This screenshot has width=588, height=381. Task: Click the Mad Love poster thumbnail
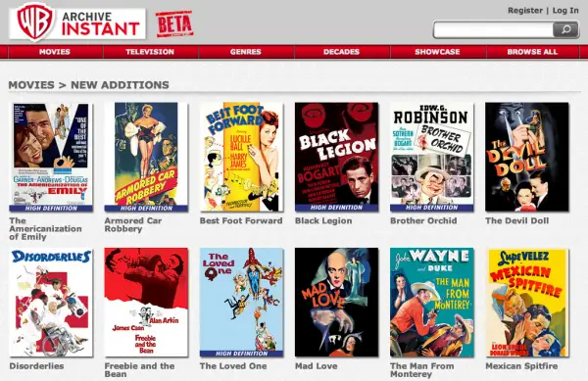[337, 302]
